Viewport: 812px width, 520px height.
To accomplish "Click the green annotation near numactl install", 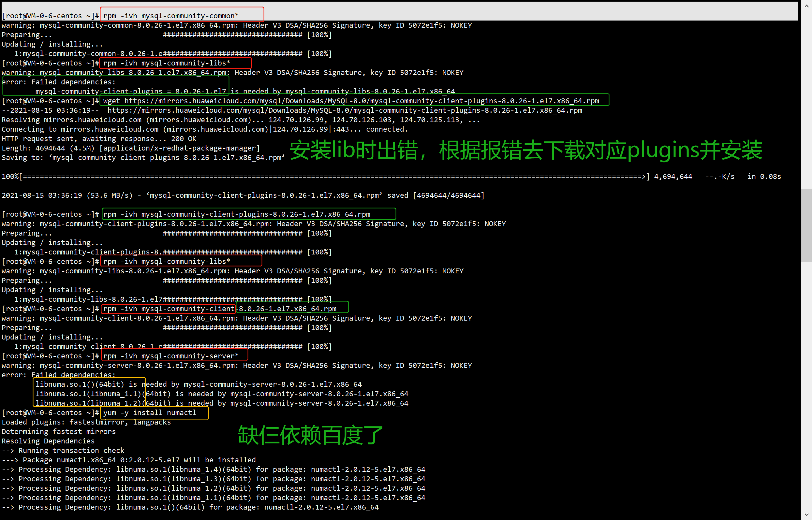I will click(x=310, y=435).
